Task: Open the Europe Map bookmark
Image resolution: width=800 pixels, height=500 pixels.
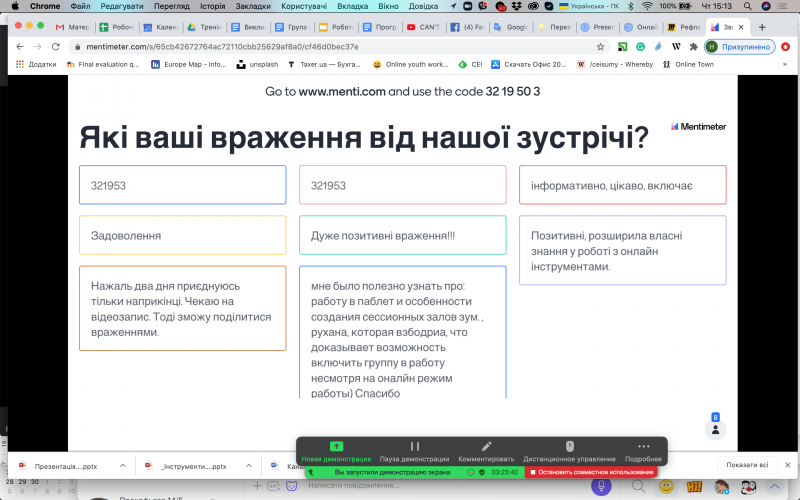Action: click(188, 64)
